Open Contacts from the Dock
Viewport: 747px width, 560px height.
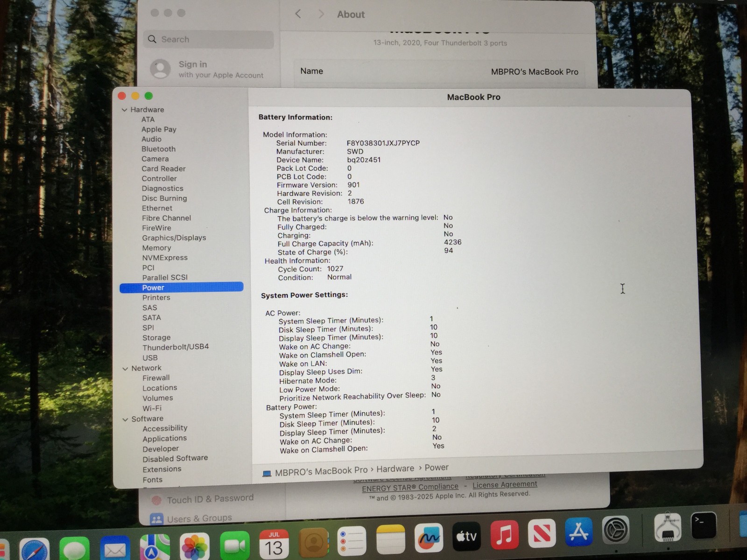pyautogui.click(x=314, y=542)
